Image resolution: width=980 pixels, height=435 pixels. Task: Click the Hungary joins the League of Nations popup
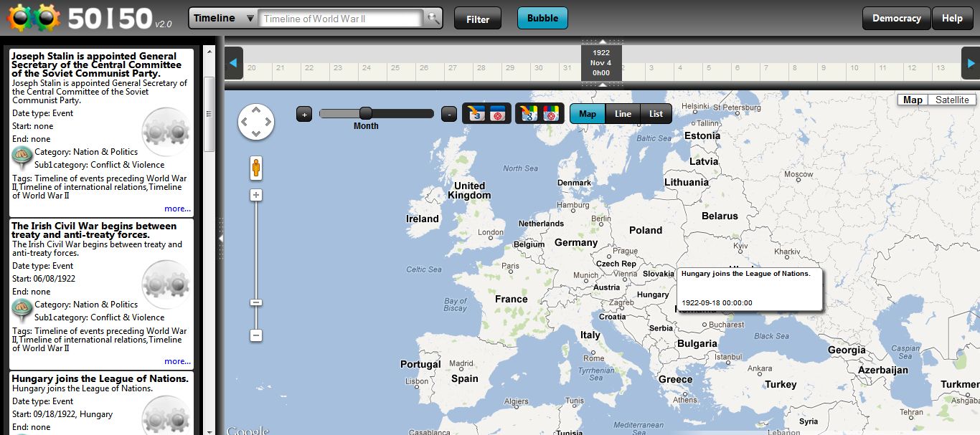(750, 289)
